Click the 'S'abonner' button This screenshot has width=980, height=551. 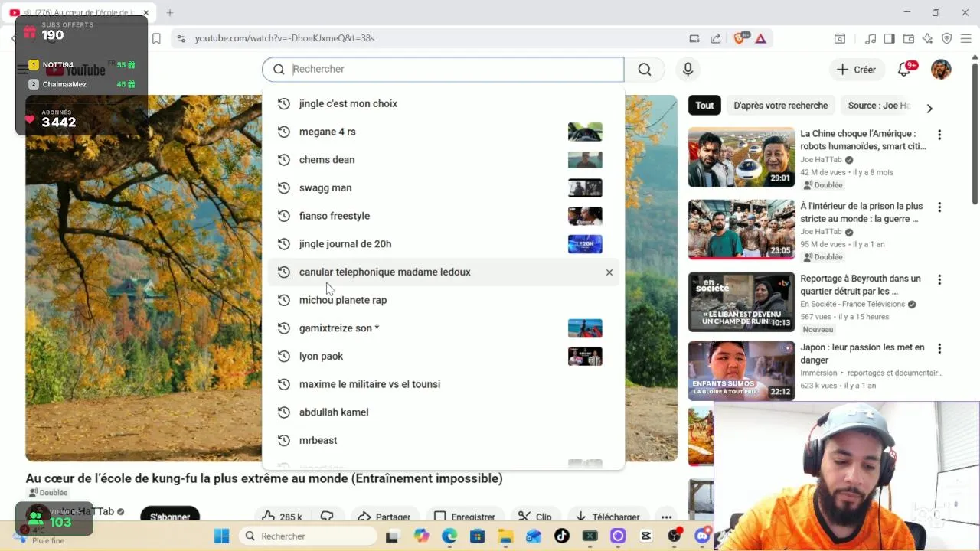tap(170, 517)
